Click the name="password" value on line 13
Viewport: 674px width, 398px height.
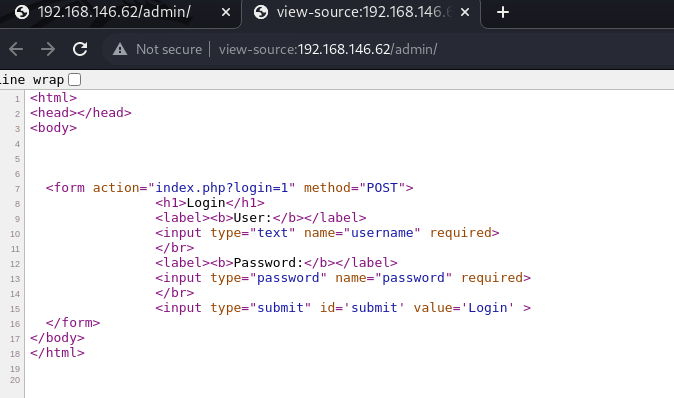tap(413, 278)
